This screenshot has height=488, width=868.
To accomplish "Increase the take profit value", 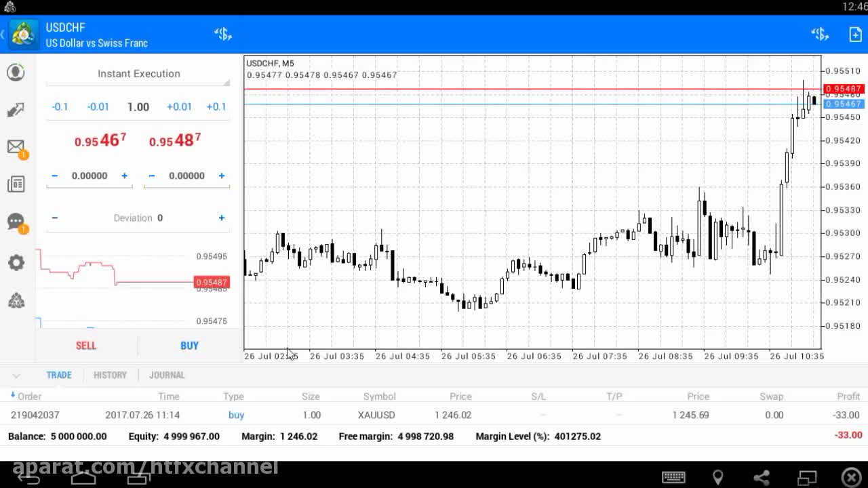I will point(221,176).
